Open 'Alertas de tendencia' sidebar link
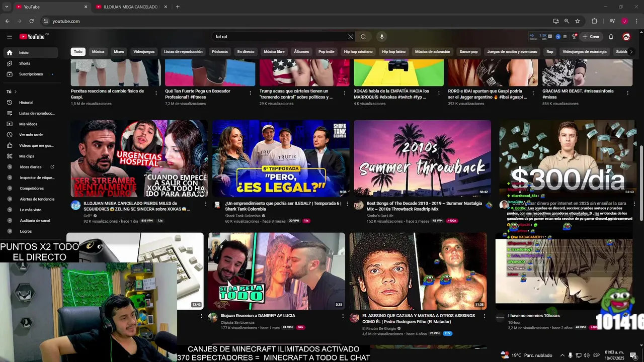 37,199
